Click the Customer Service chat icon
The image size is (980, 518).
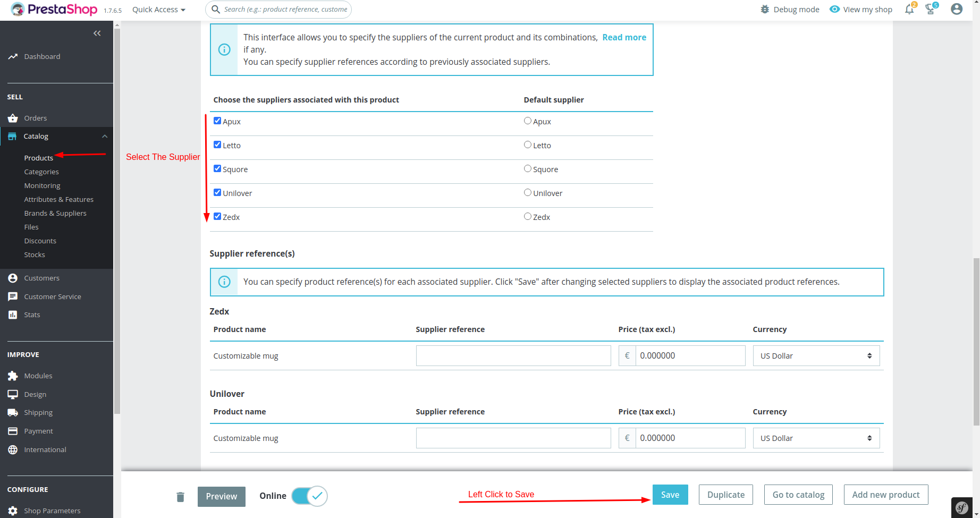[13, 296]
